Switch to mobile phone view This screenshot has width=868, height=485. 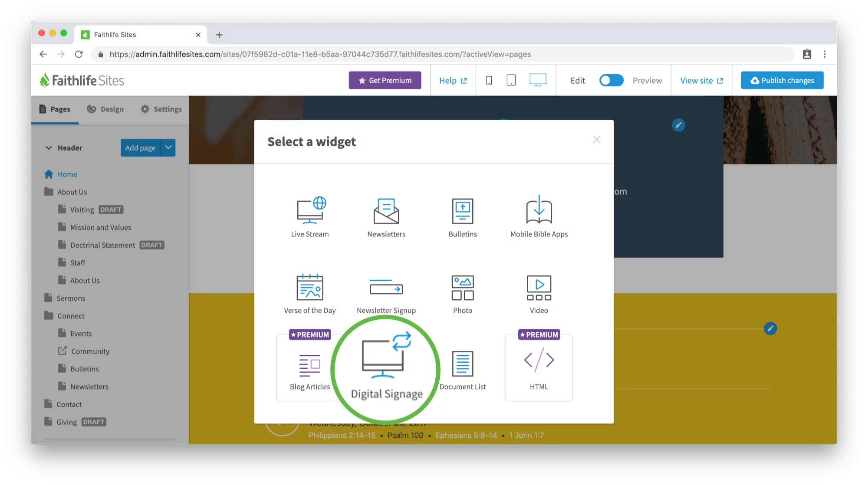tap(489, 80)
